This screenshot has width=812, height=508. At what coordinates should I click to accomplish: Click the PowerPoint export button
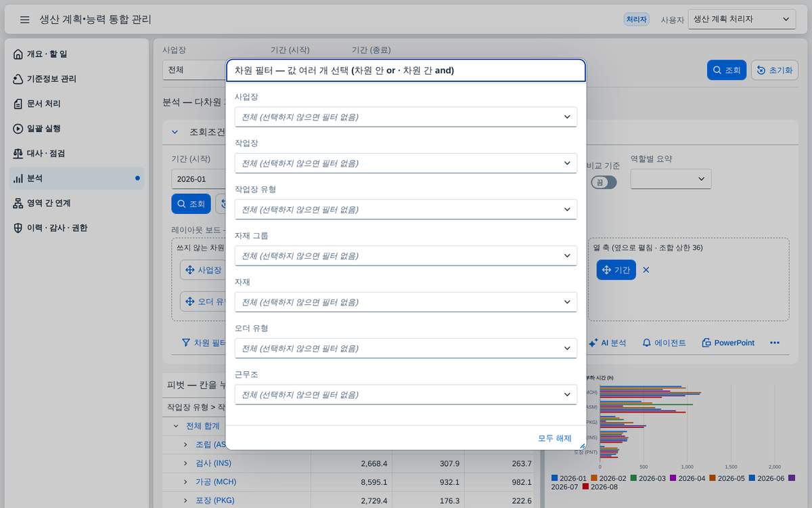click(x=728, y=343)
